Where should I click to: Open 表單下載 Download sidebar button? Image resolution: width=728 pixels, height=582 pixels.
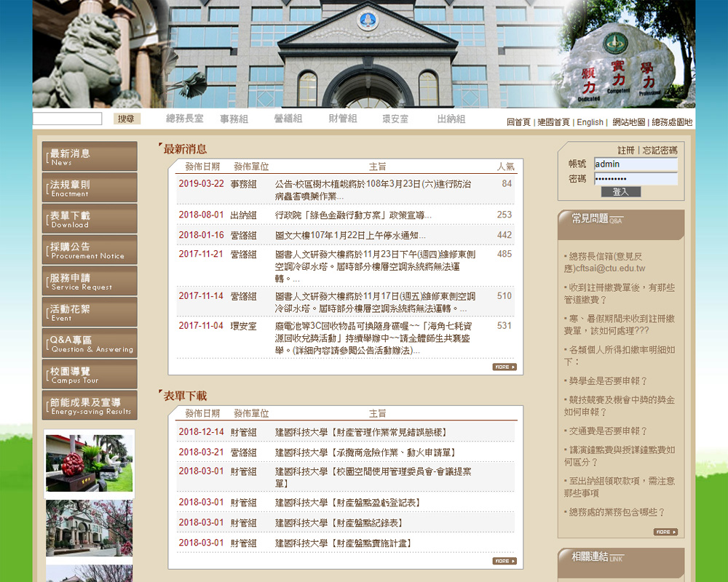point(90,218)
